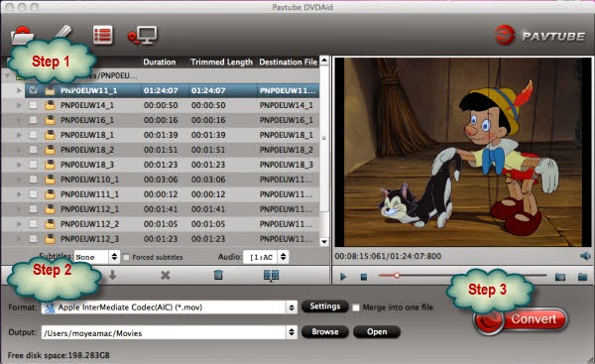Click the preview playback progress slider

(x=462, y=276)
